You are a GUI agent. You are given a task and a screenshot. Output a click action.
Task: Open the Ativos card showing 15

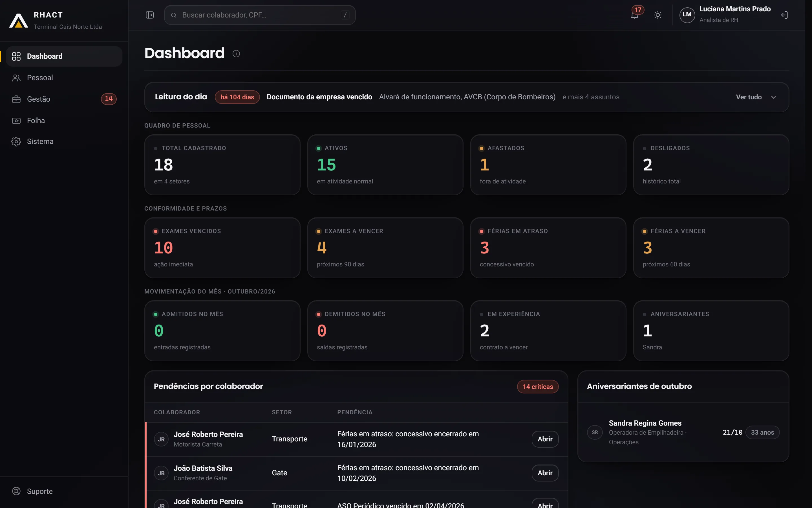[x=385, y=165]
